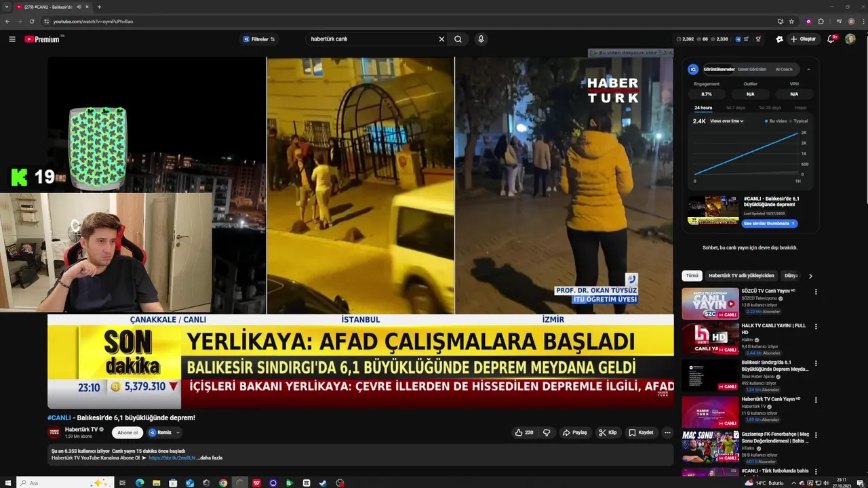The image size is (868, 488).
Task: Open Steam from taskbar
Action: pyautogui.click(x=323, y=483)
